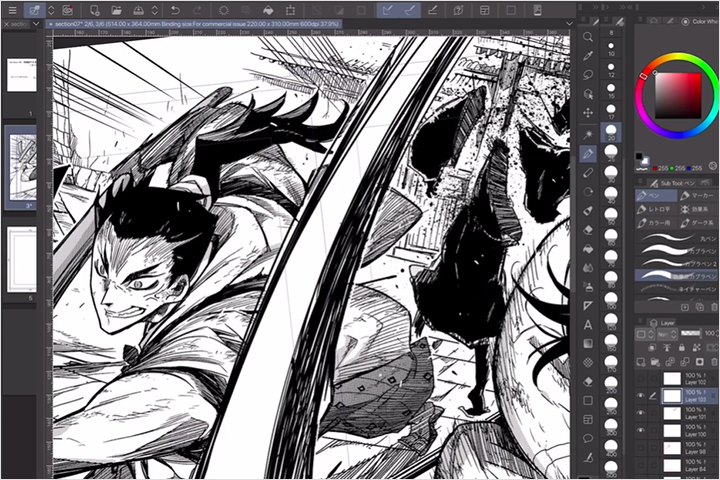Open page 5 thumbnail in page manager
The image size is (720, 480).
coord(21,260)
